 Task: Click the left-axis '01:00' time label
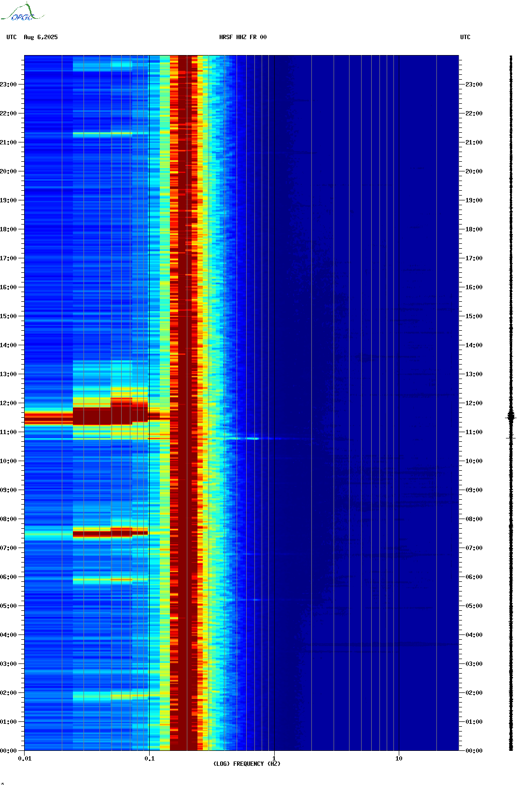click(x=8, y=722)
